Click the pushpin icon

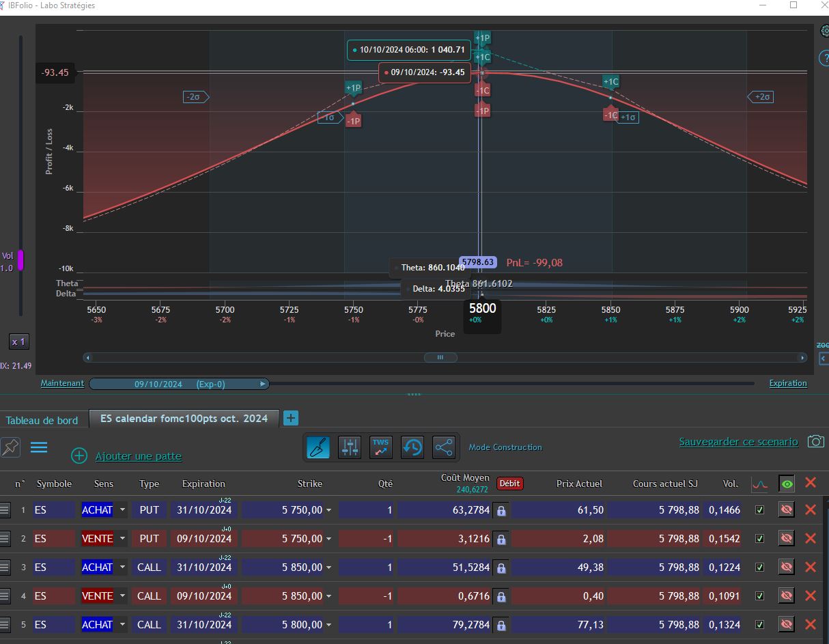tap(10, 447)
